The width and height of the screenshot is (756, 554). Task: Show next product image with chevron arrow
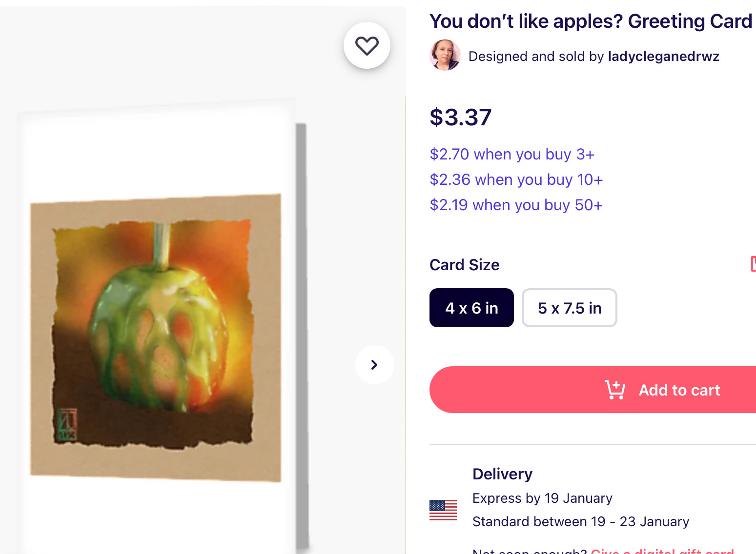coord(374,365)
